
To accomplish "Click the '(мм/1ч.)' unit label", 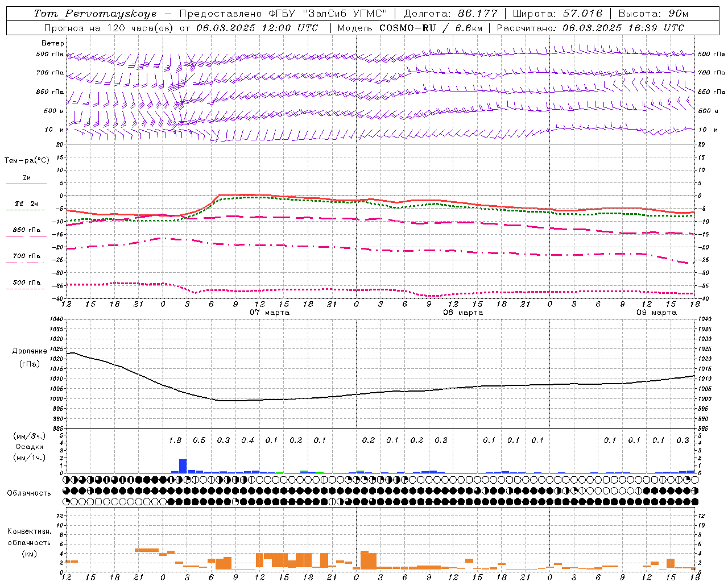I will click(x=29, y=457).
